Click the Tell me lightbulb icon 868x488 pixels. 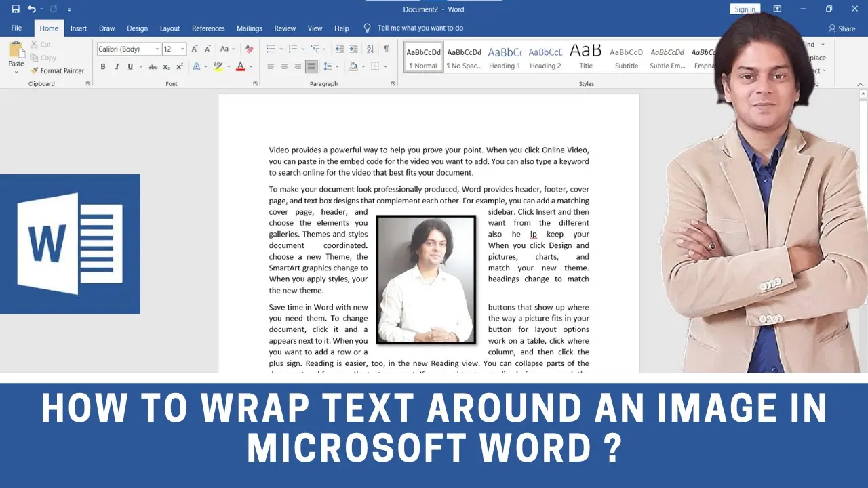click(368, 28)
